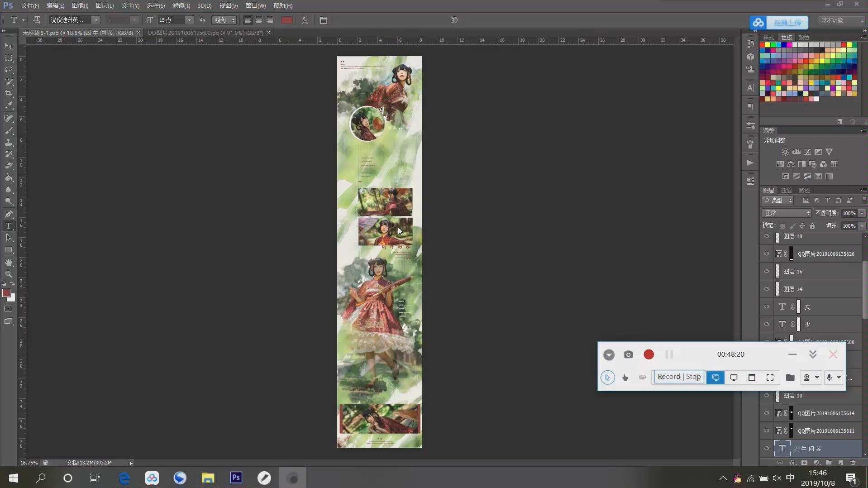
Task: Switch to the 通道 tab
Action: (x=787, y=190)
